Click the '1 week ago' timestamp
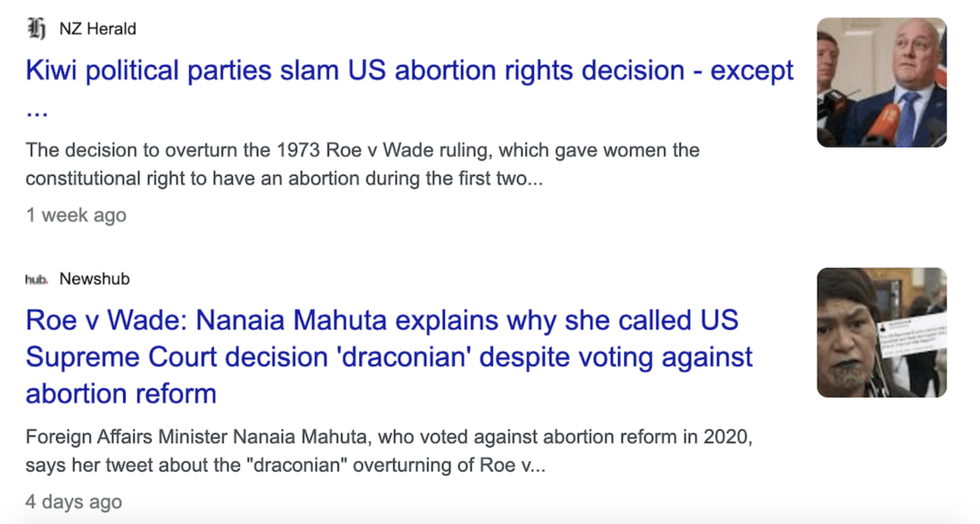Image resolution: width=980 pixels, height=524 pixels. tap(76, 215)
